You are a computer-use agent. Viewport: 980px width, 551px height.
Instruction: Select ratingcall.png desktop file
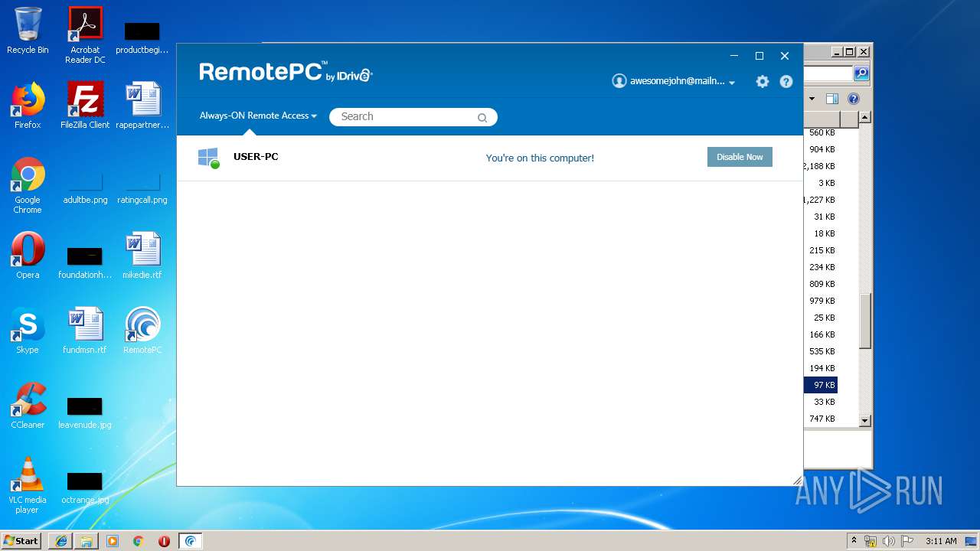pyautogui.click(x=142, y=189)
